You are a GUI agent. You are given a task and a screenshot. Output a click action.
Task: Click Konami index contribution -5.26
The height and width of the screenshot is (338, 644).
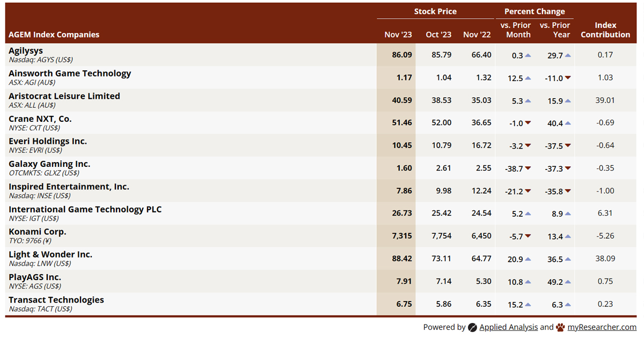point(605,236)
